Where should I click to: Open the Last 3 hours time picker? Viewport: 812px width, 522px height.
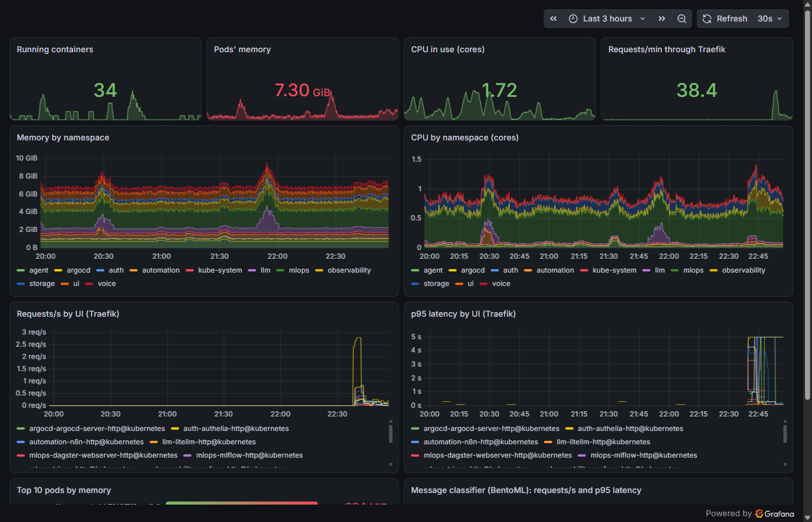tap(607, 19)
